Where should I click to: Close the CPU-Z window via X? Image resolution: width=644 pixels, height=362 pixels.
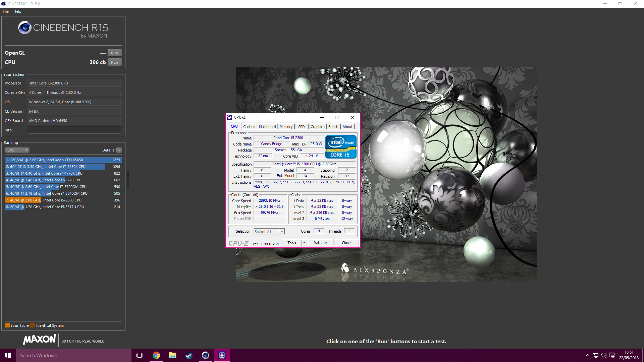353,117
